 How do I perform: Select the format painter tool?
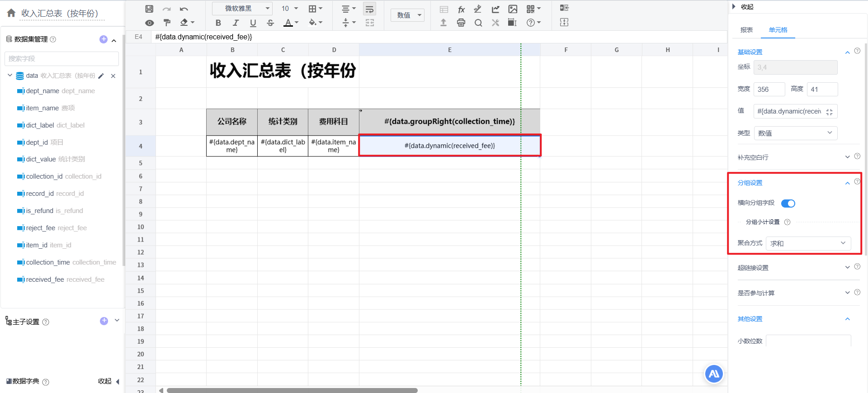click(x=167, y=23)
